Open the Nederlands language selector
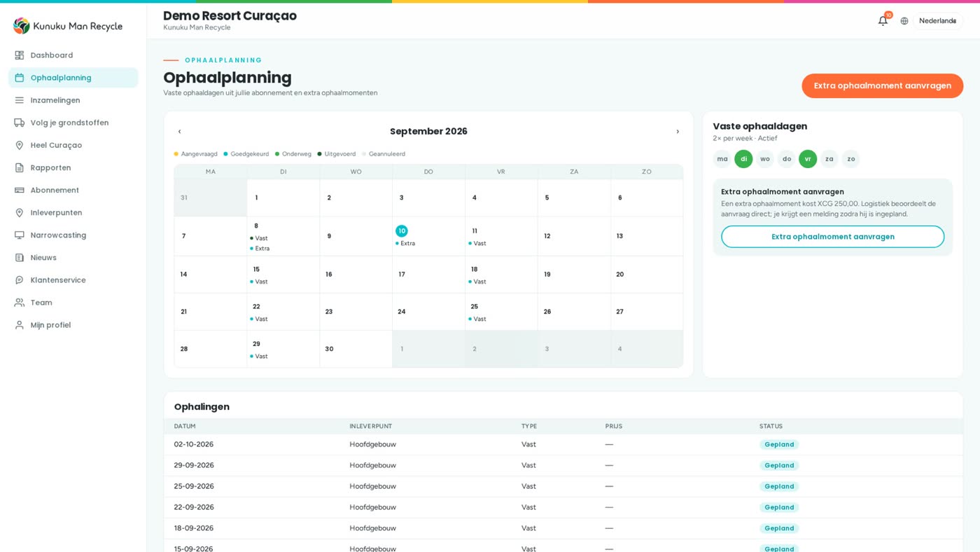980x552 pixels. click(937, 21)
